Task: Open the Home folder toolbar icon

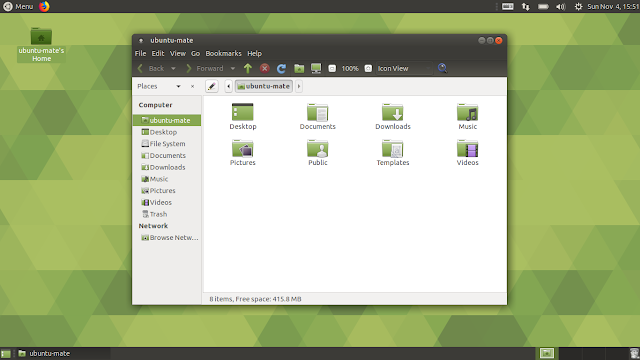Action: point(299,69)
